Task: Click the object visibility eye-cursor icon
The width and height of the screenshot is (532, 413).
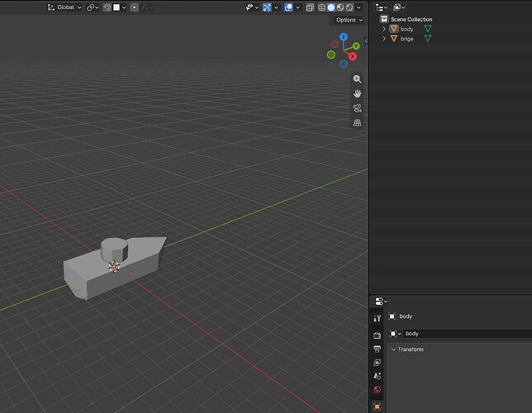Action: [249, 7]
